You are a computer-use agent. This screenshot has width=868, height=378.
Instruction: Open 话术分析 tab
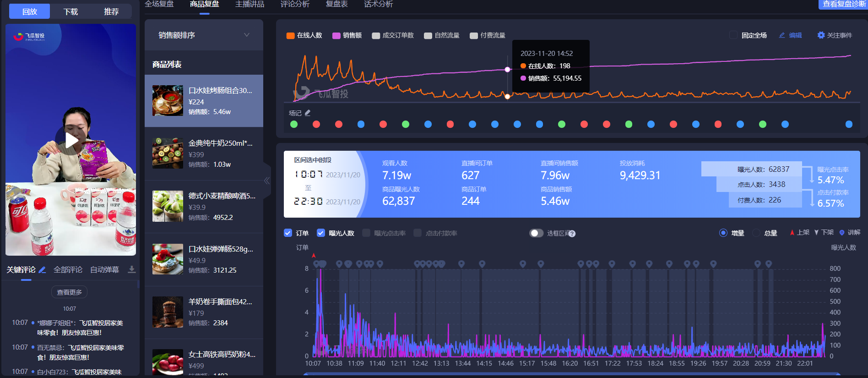[378, 4]
